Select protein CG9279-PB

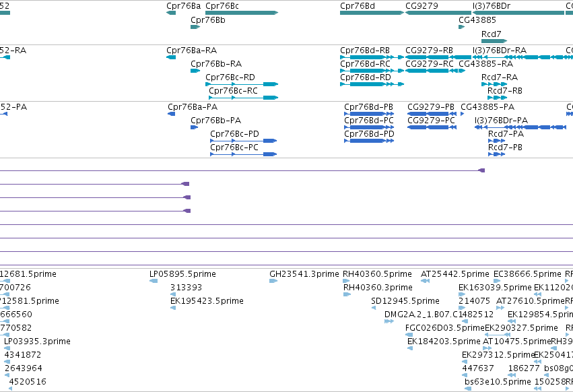click(x=431, y=107)
